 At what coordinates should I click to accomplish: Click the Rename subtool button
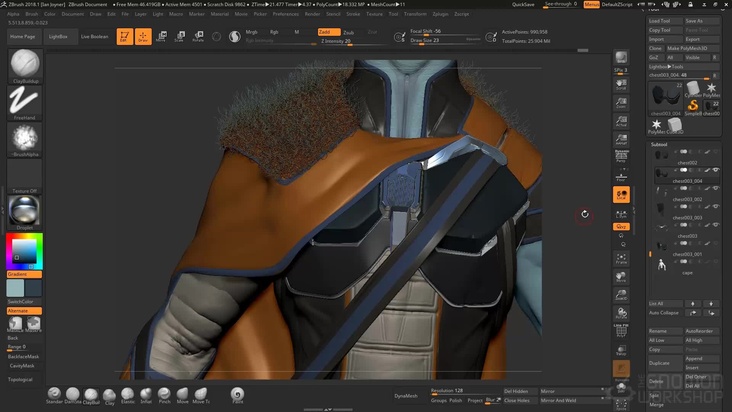(x=665, y=331)
